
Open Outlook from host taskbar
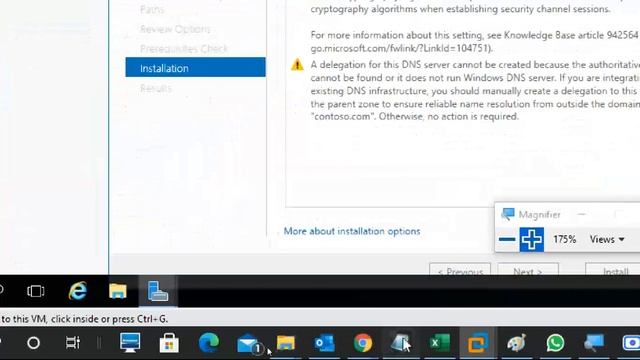point(324,343)
